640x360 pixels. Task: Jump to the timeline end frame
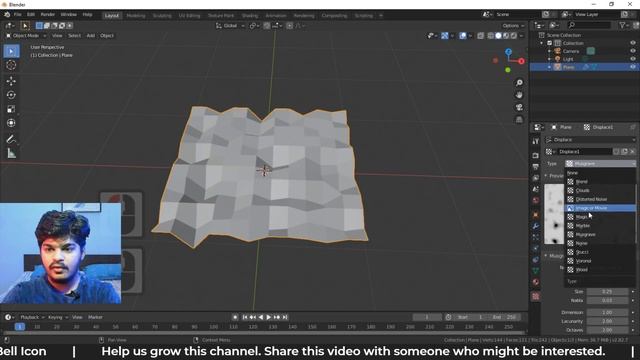point(285,317)
